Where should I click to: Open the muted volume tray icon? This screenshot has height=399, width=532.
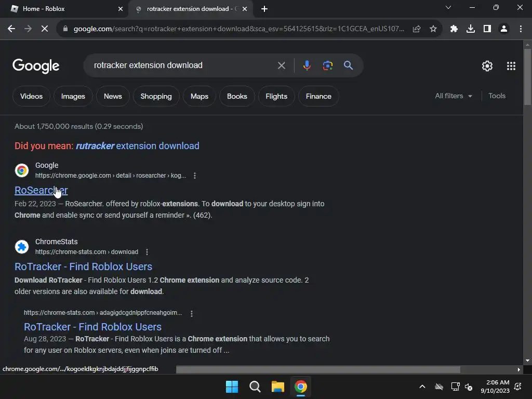click(469, 387)
